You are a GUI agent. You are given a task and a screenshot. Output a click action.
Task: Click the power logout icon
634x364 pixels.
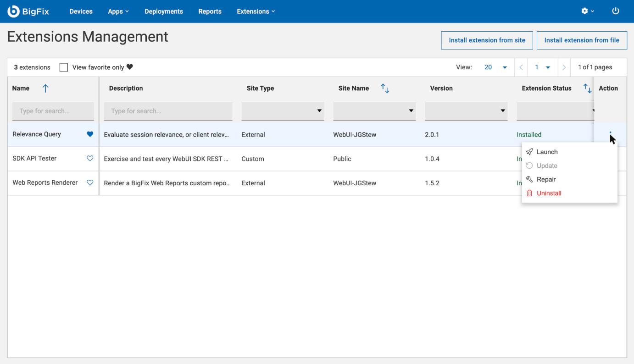click(x=616, y=11)
